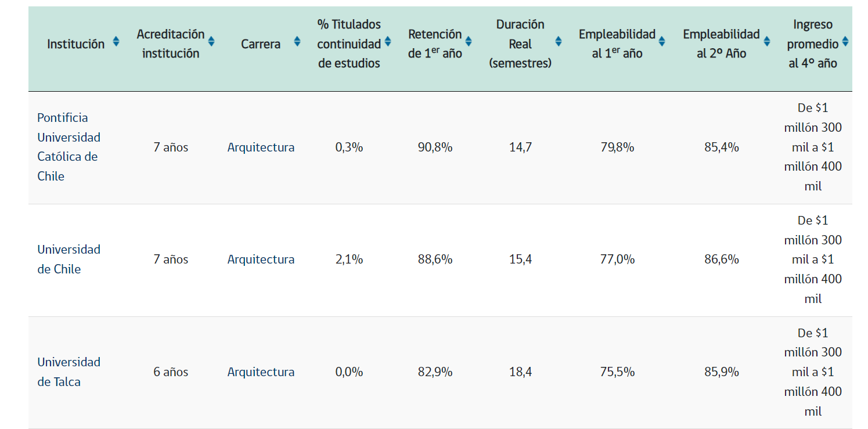Sort by Empleabilidad al 1er año icon
Viewport: 868px width, 429px height.
[x=662, y=41]
